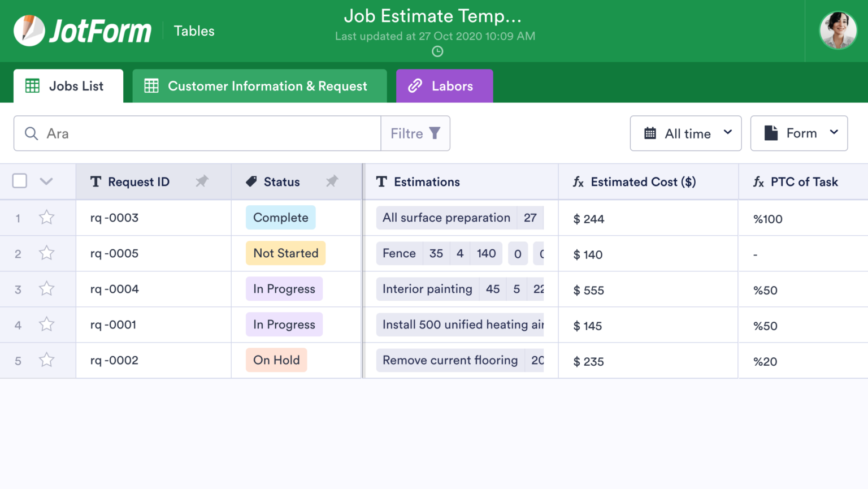Click the calendar icon in All time selector

click(x=651, y=133)
